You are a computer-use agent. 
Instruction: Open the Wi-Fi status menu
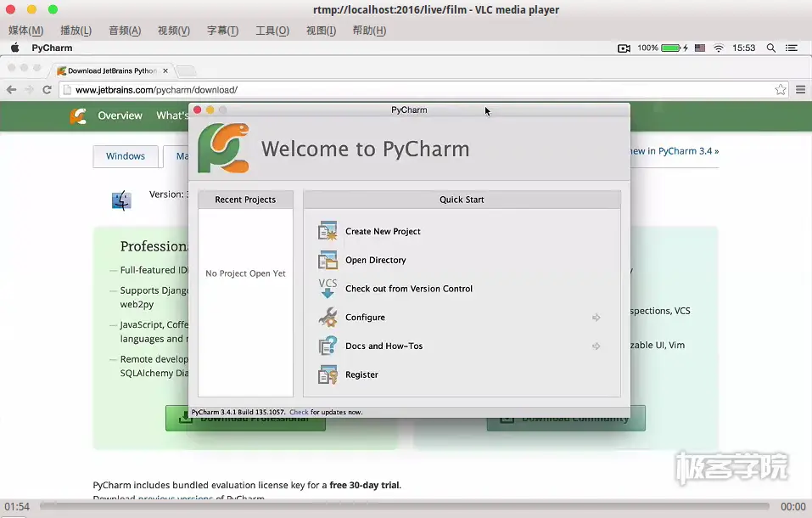719,48
